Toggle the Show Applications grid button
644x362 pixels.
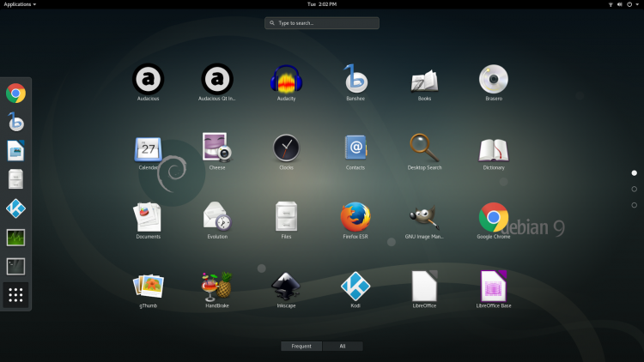pos(15,295)
